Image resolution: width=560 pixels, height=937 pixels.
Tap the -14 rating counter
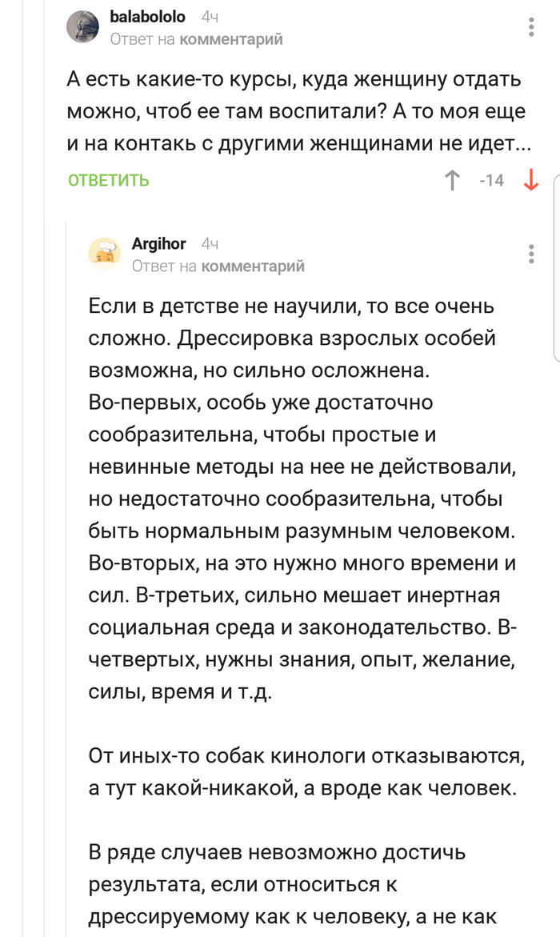[491, 180]
